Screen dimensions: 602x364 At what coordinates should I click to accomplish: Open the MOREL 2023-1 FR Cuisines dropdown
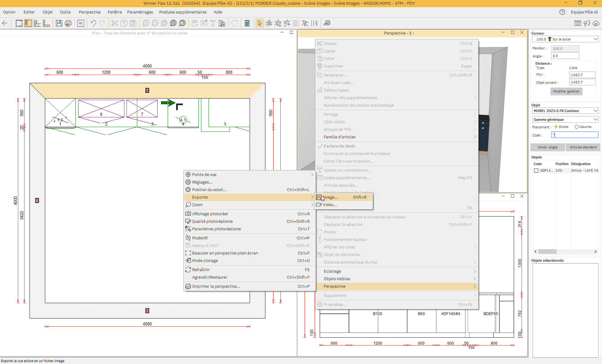tap(565, 111)
